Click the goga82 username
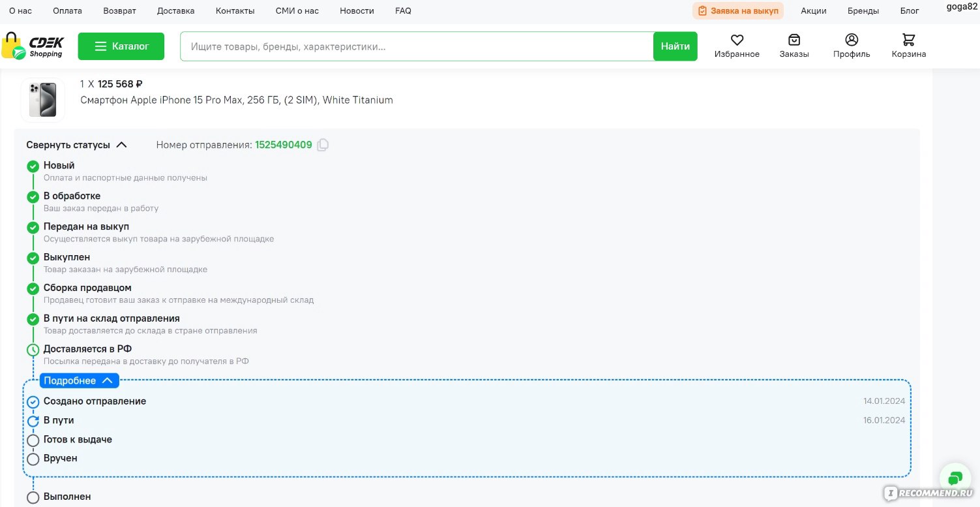980x507 pixels. [962, 7]
